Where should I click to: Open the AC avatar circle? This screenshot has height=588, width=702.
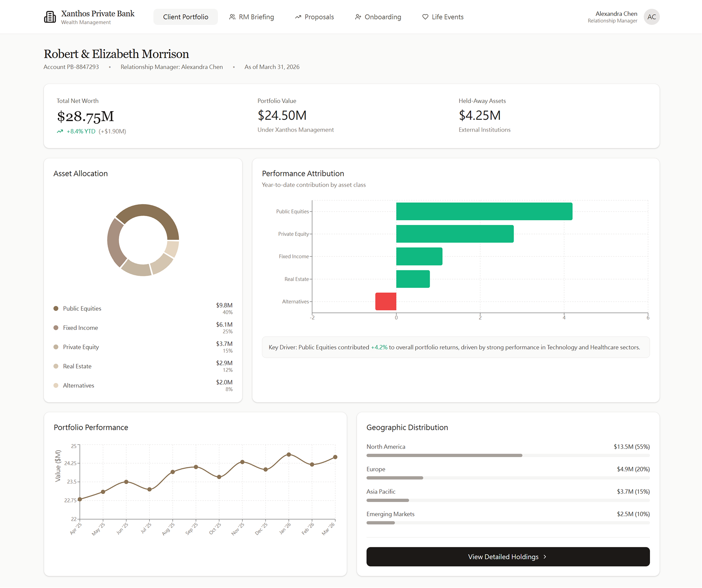coord(652,17)
